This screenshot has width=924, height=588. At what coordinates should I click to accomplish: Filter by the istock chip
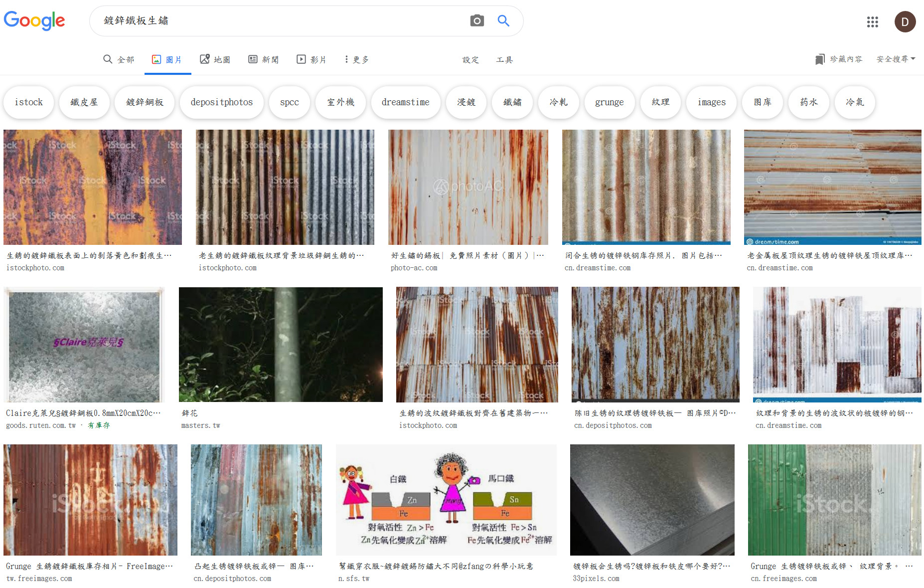click(29, 102)
